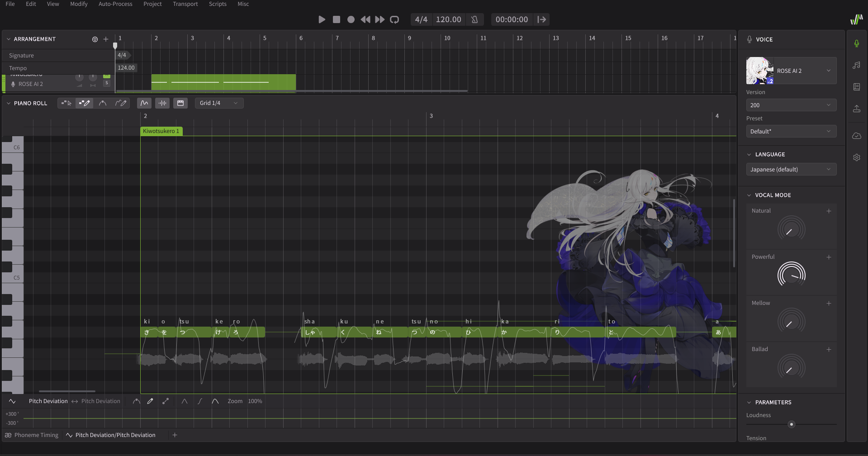Open the Note properties sidebar icon
This screenshot has height=456, width=868.
[856, 65]
